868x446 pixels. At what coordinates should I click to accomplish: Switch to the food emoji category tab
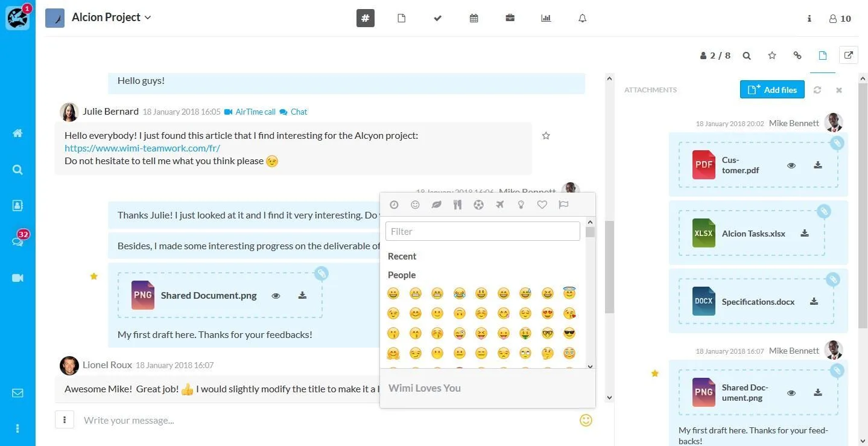458,205
